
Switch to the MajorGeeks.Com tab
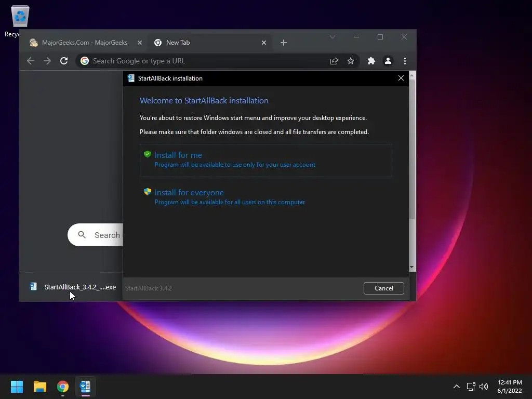[x=85, y=43]
